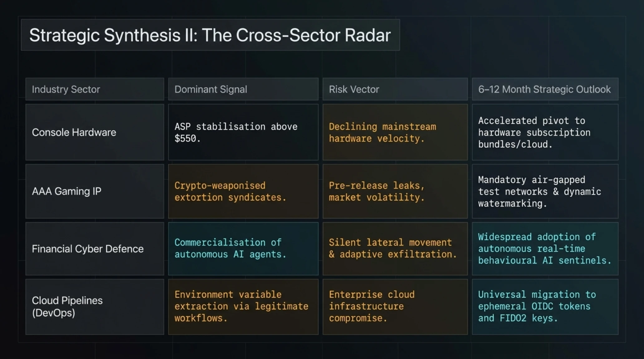The width and height of the screenshot is (644, 359).
Task: Select the Risk Vector column header
Action: tap(395, 89)
